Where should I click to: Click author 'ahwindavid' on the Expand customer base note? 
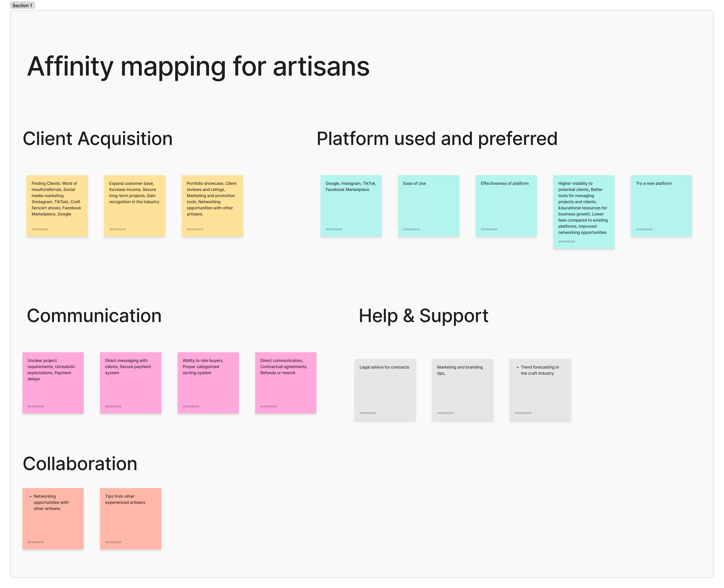click(x=117, y=229)
